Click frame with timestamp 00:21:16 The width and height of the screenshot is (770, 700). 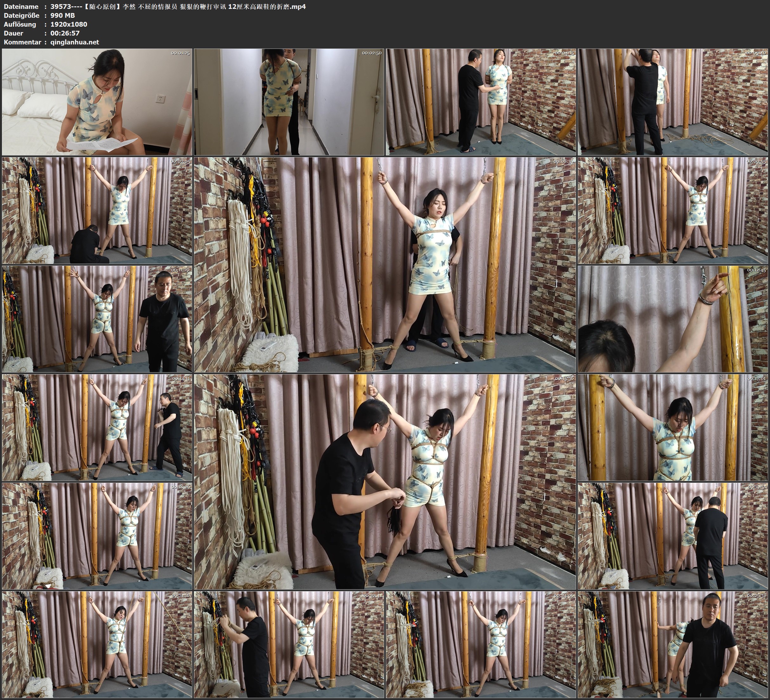(x=97, y=644)
